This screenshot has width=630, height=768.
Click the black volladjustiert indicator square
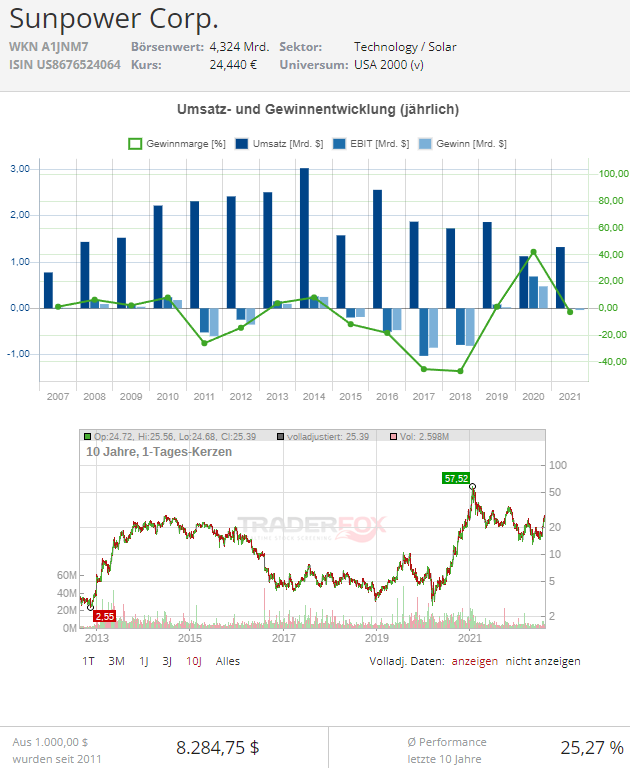click(280, 436)
